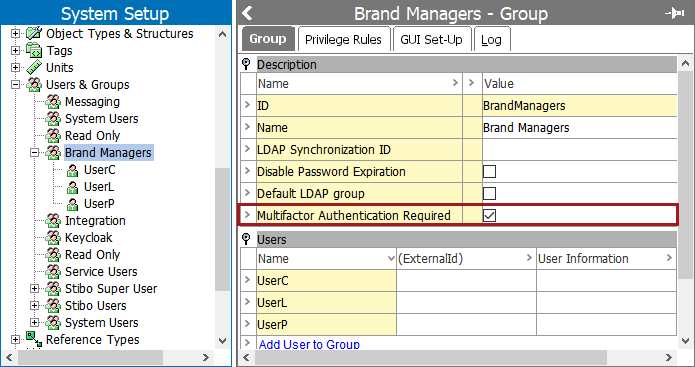The width and height of the screenshot is (695, 367).
Task: Click the Units ruler icon
Action: coord(34,67)
